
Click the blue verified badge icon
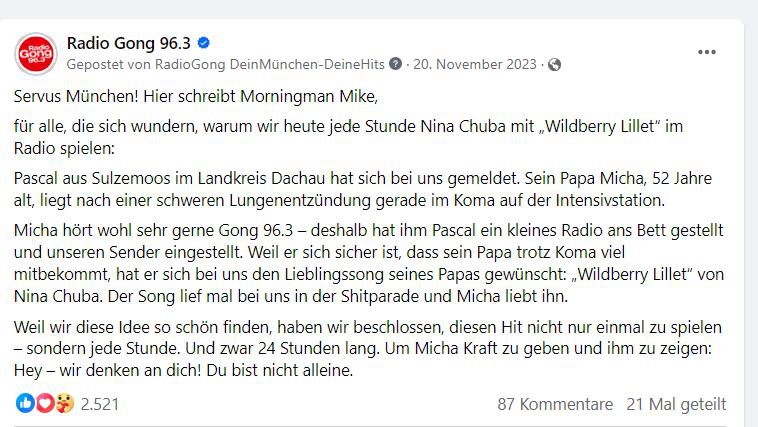click(204, 43)
